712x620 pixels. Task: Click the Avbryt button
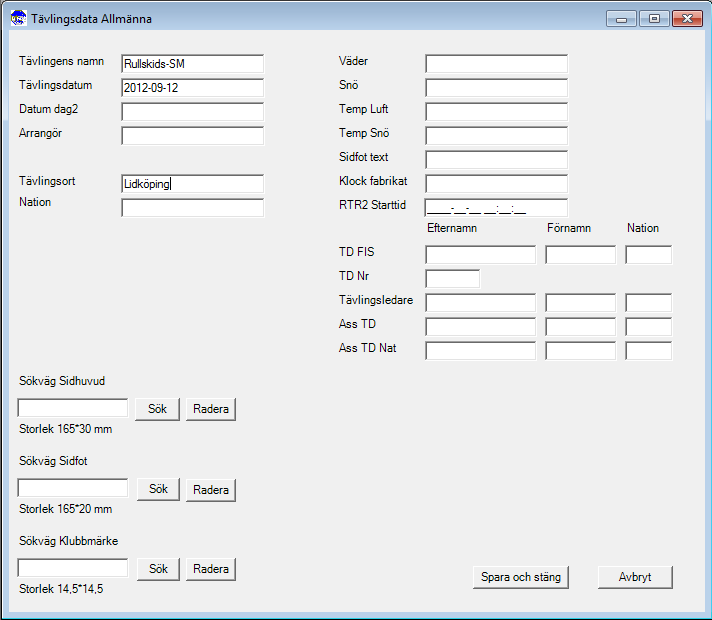(635, 577)
